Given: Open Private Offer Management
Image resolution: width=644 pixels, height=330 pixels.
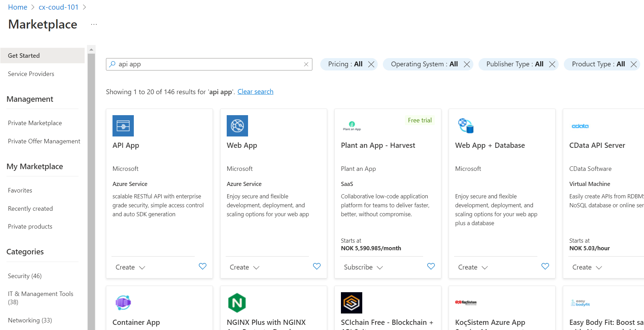Looking at the screenshot, I should (x=44, y=141).
